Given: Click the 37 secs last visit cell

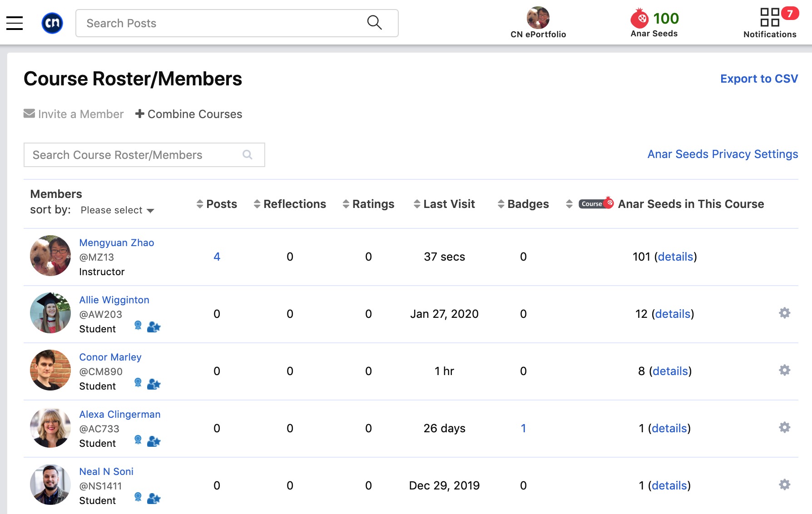Looking at the screenshot, I should 444,257.
